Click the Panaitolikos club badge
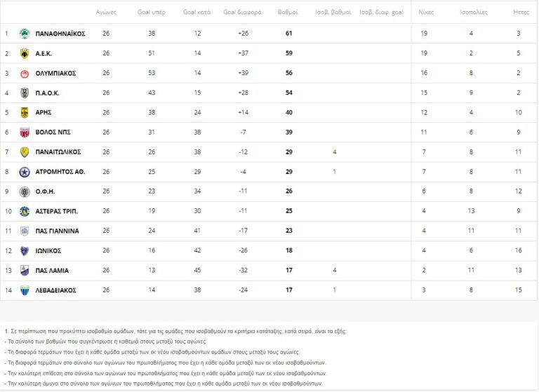 (x=25, y=152)
